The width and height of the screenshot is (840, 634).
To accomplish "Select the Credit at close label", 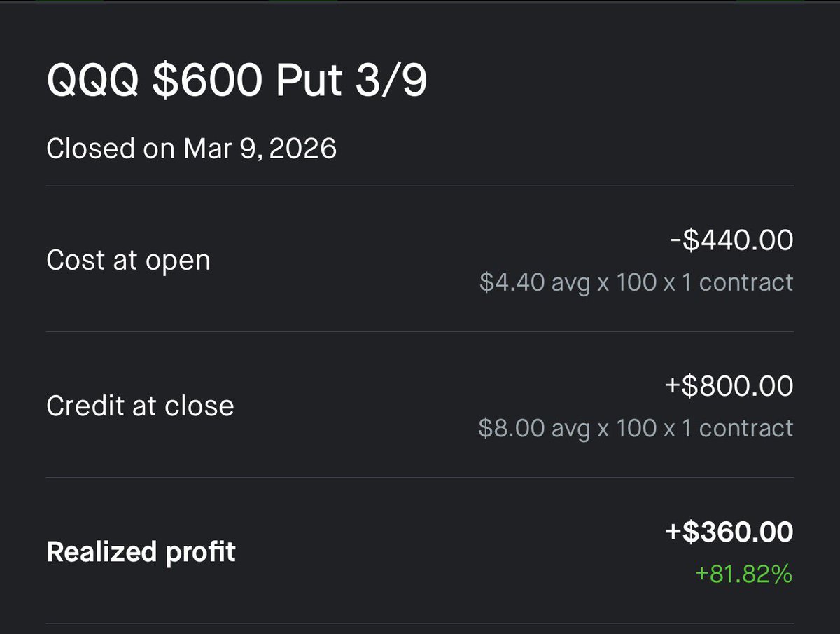I will [x=140, y=406].
